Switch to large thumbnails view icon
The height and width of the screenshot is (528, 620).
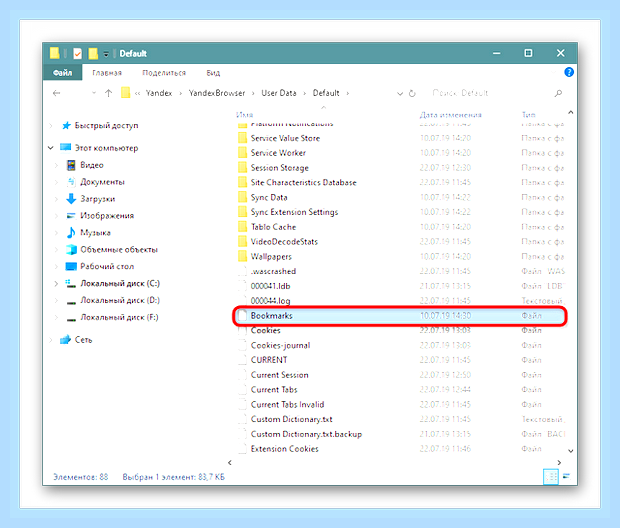point(566,476)
